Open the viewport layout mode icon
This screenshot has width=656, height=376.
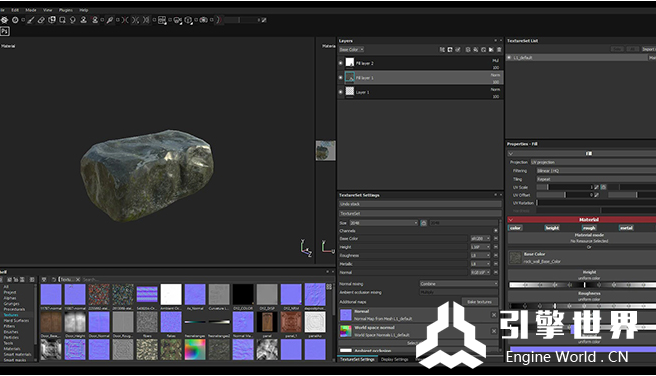point(162,20)
